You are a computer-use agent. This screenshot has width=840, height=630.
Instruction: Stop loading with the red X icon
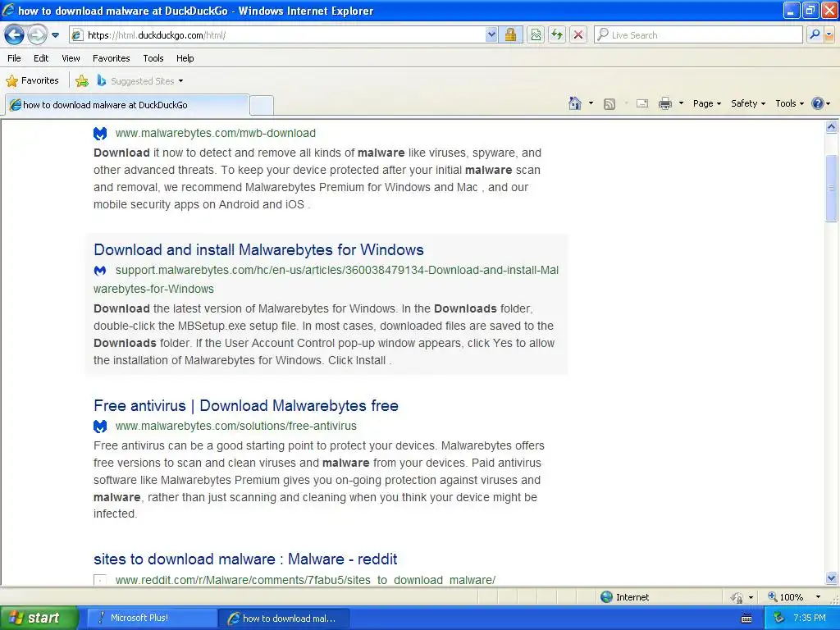[x=578, y=35]
